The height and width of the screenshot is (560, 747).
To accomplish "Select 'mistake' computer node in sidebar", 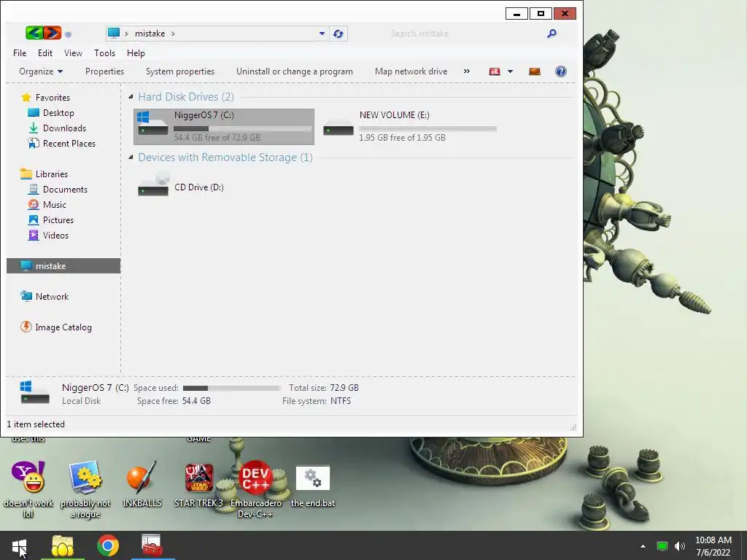I will coord(63,265).
